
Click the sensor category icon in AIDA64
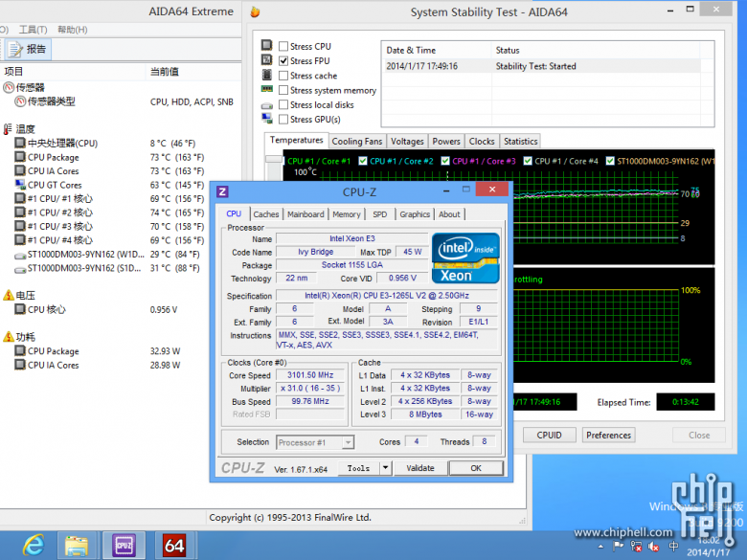[9, 88]
